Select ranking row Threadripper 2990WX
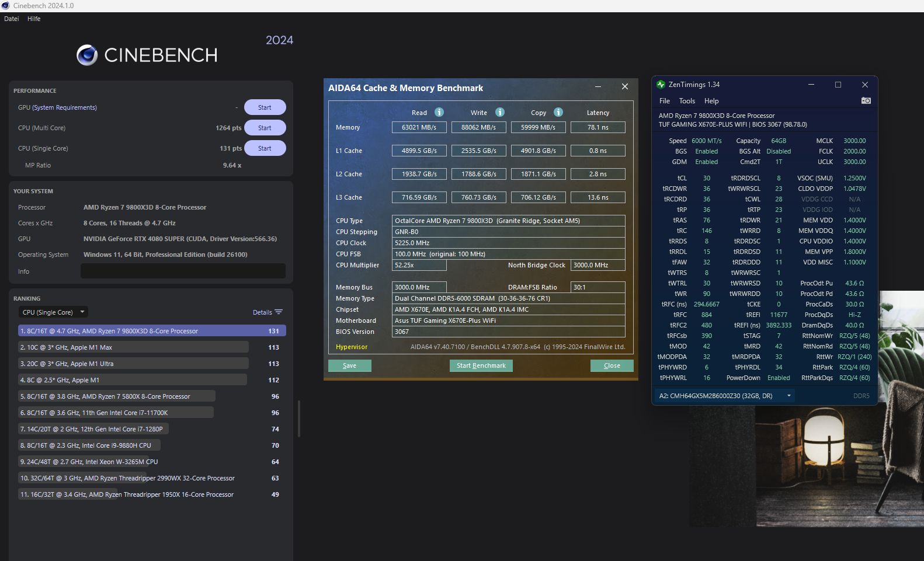 click(152, 478)
